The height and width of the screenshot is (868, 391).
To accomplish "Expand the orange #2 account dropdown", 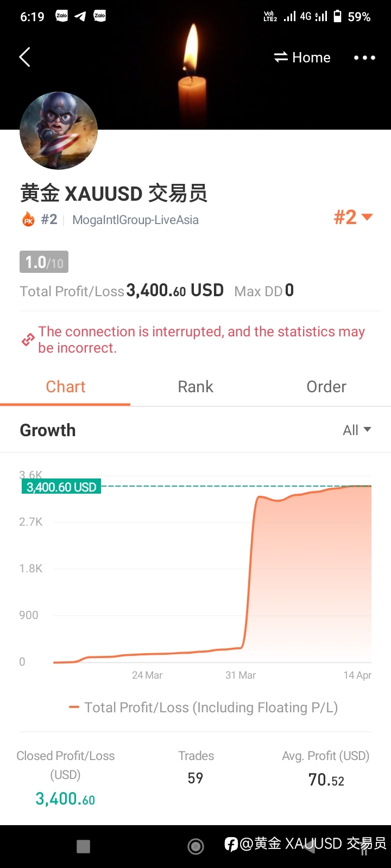I will pos(353,217).
